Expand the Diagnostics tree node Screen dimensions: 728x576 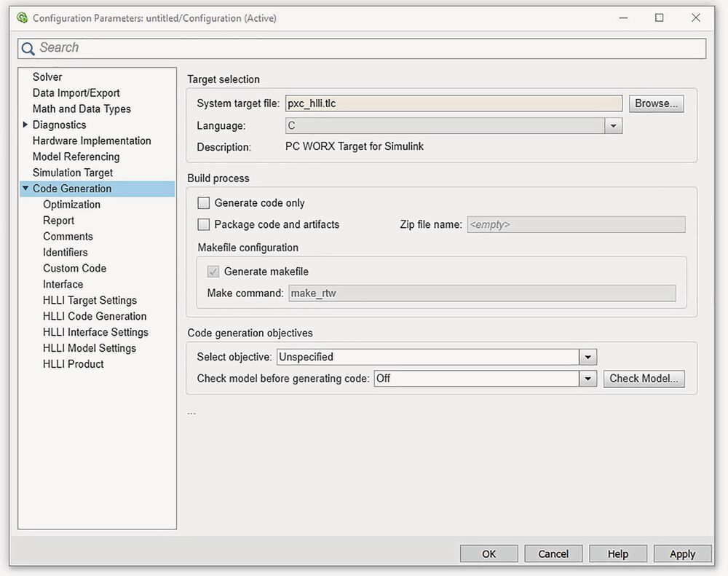(24, 125)
